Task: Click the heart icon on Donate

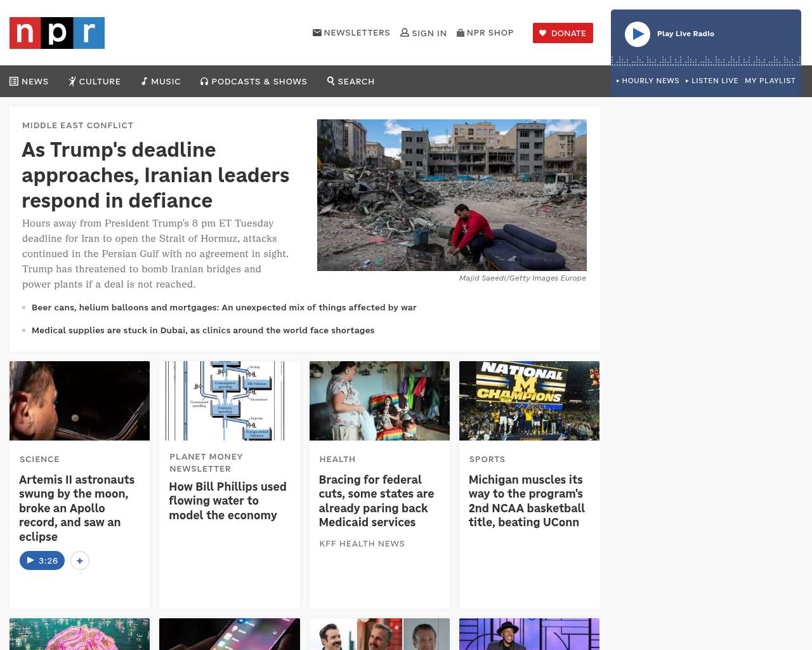Action: point(542,33)
